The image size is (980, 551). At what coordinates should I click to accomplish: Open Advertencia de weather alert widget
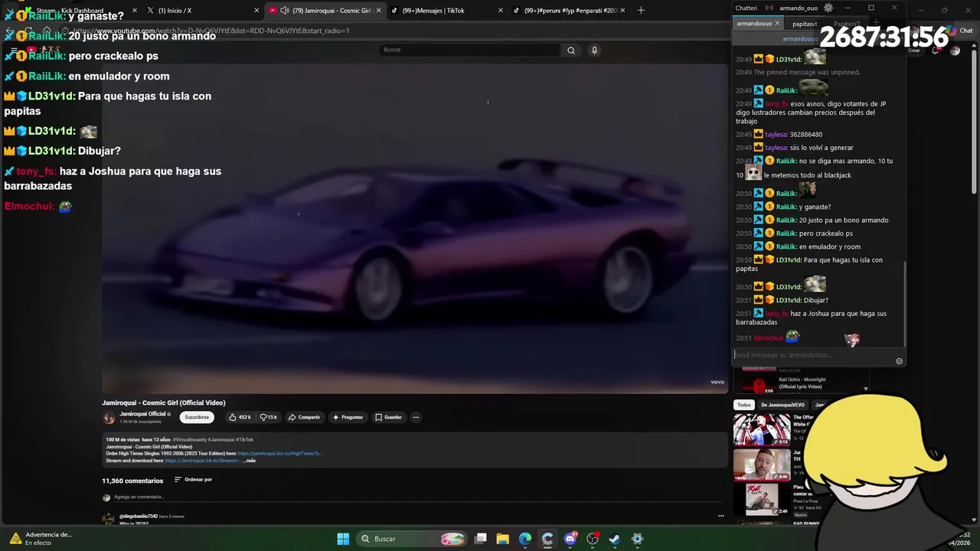pos(40,539)
